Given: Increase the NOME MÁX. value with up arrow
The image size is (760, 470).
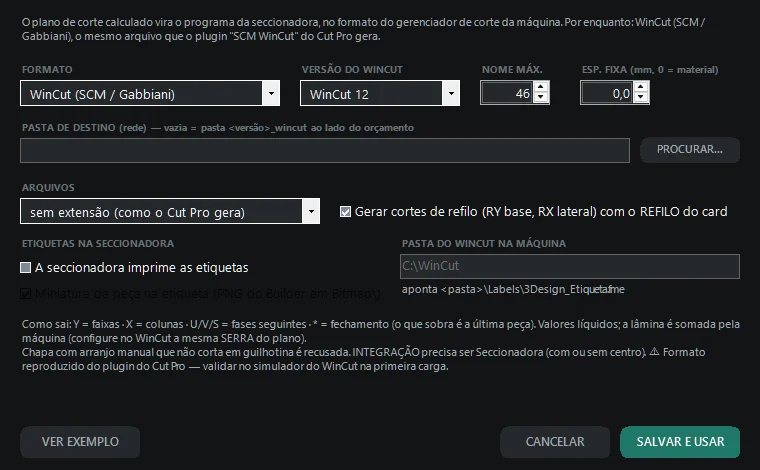Looking at the screenshot, I should coord(541,87).
